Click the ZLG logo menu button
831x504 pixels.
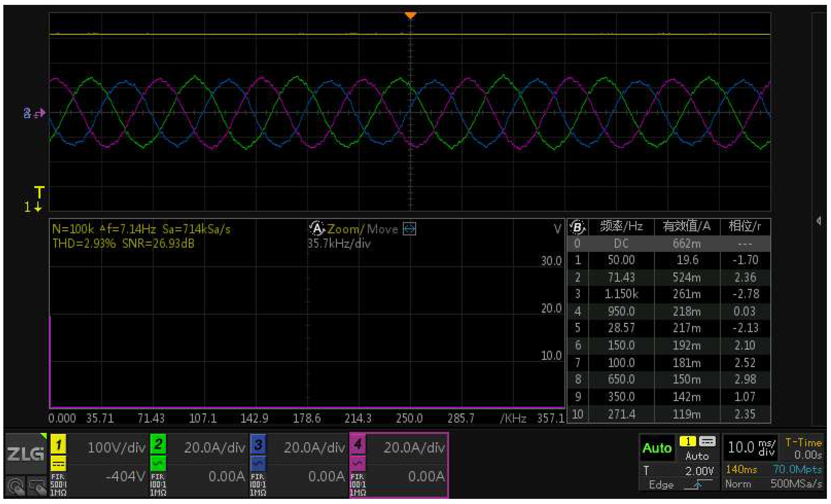tap(26, 453)
